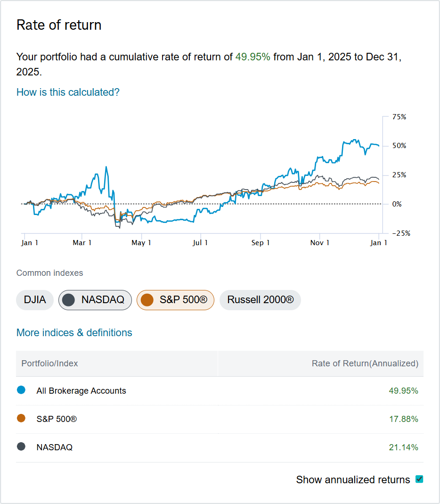Click the blue portfolio line's March peak

click(106, 167)
